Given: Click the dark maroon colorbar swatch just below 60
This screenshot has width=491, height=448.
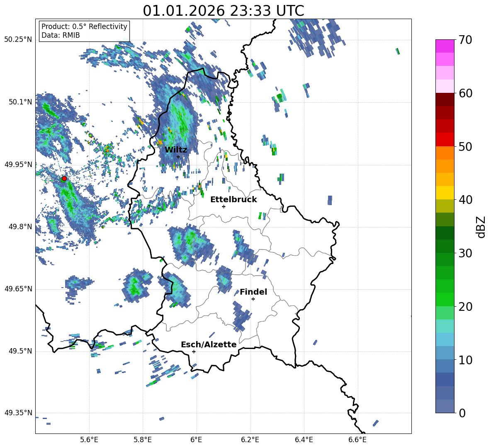Looking at the screenshot, I should click(x=445, y=99).
